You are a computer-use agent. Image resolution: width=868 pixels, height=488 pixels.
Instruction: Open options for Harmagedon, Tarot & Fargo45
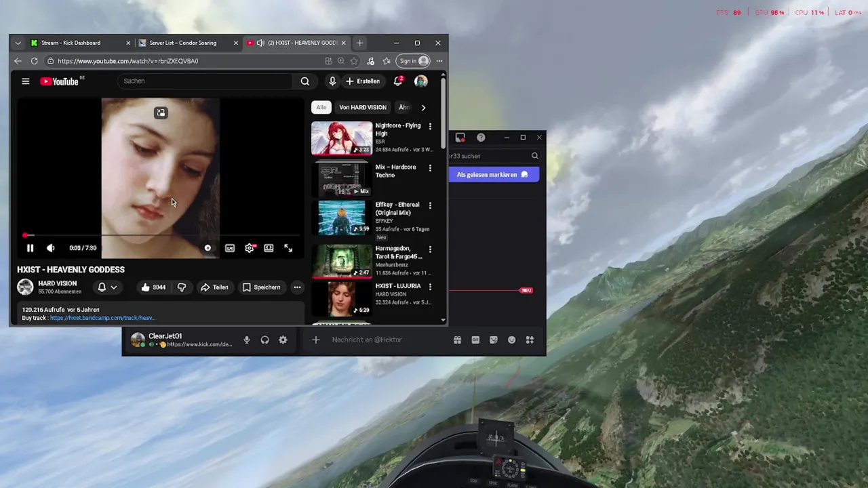pos(430,249)
